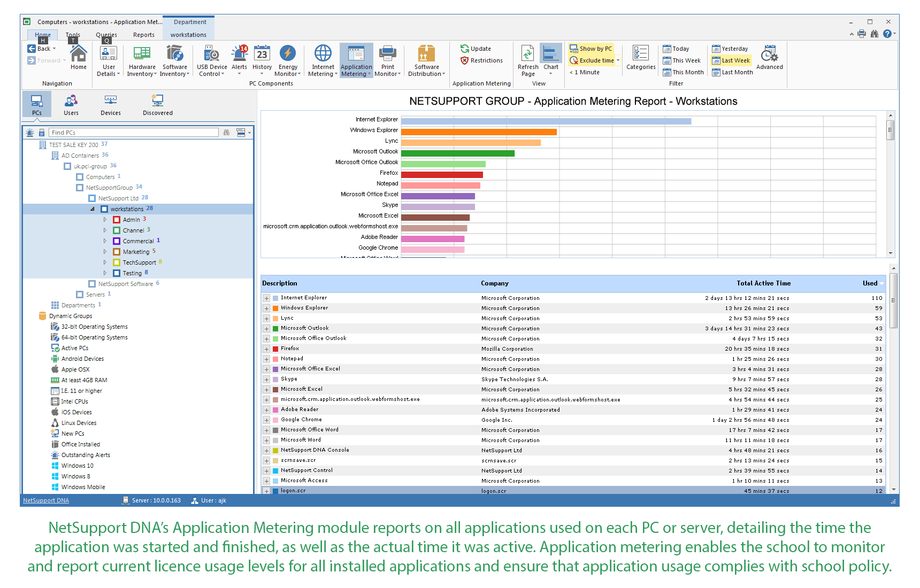Open the Energy Monitor
Image resolution: width=920 pixels, height=588 pixels.
[x=288, y=60]
